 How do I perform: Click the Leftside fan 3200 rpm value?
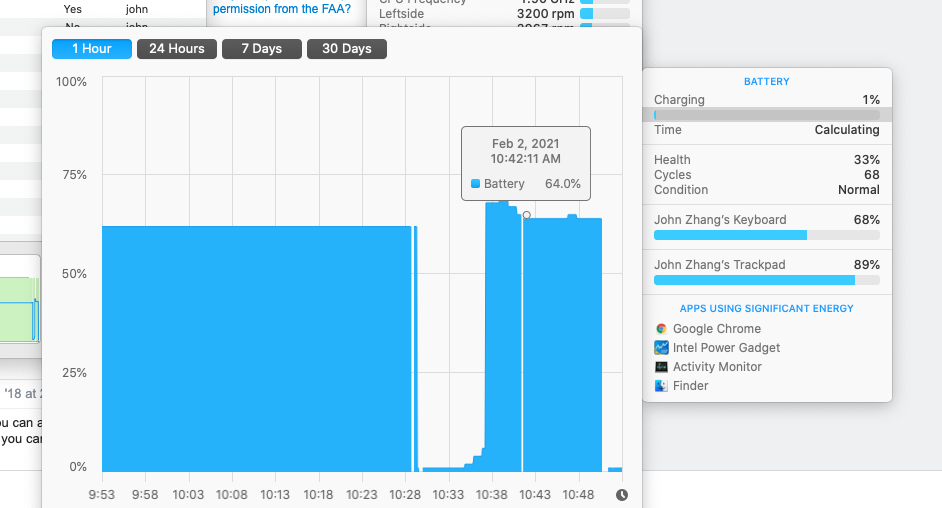tap(545, 14)
